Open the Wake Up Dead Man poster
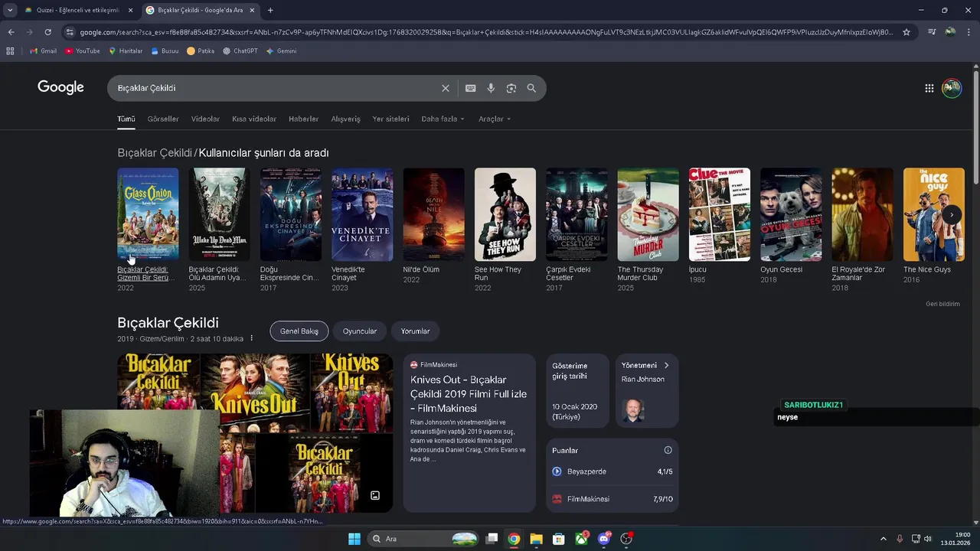This screenshot has width=980, height=551. [219, 214]
